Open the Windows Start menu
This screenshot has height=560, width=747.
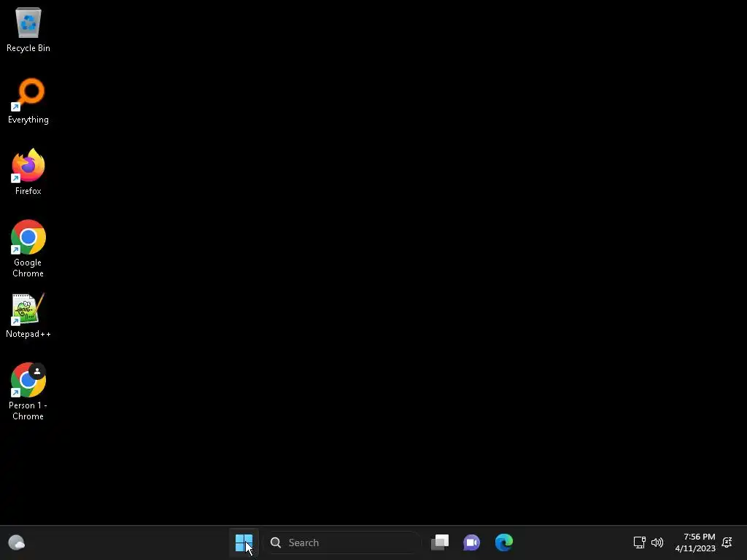point(244,542)
